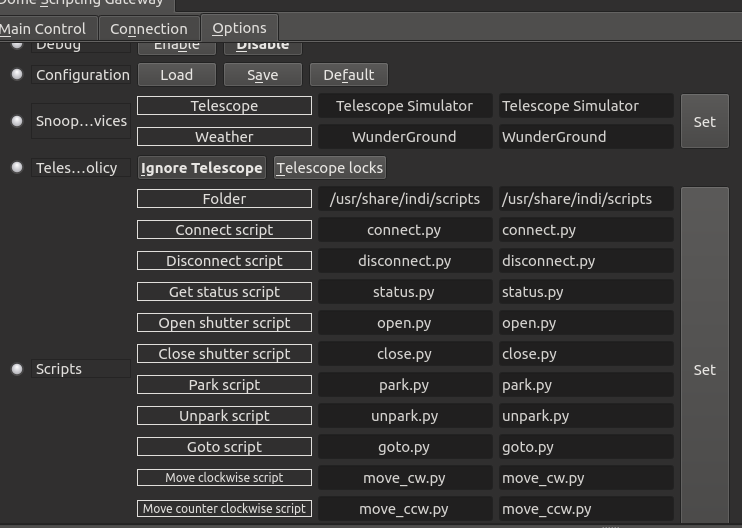
Task: Click the Configuration status LED indicator
Action: click(16, 74)
